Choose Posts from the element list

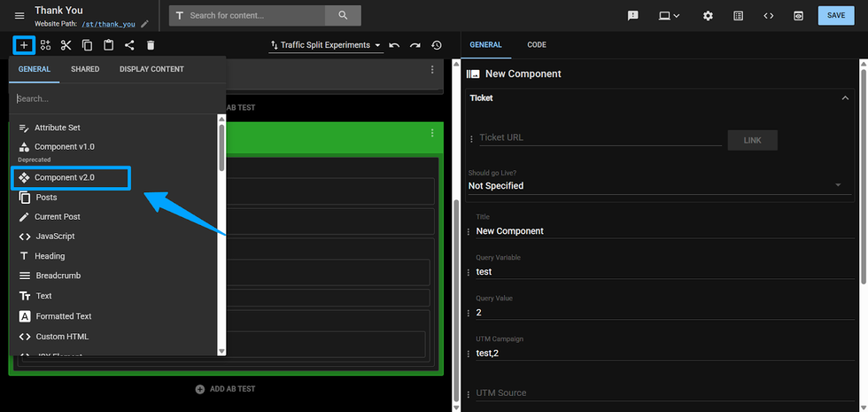point(113,197)
